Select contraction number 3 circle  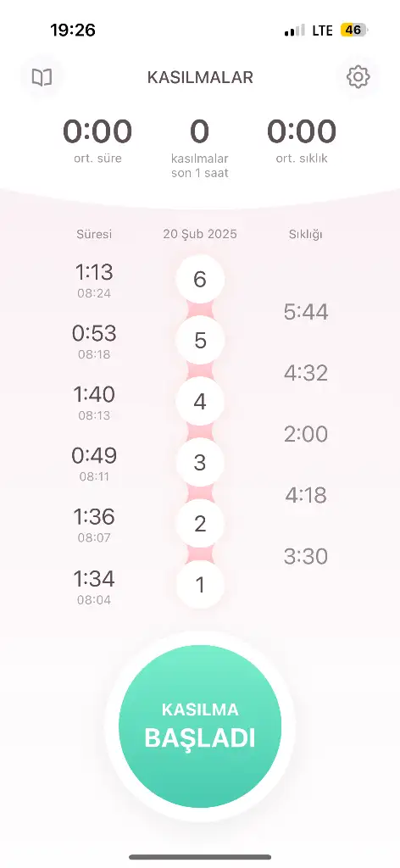tap(200, 462)
